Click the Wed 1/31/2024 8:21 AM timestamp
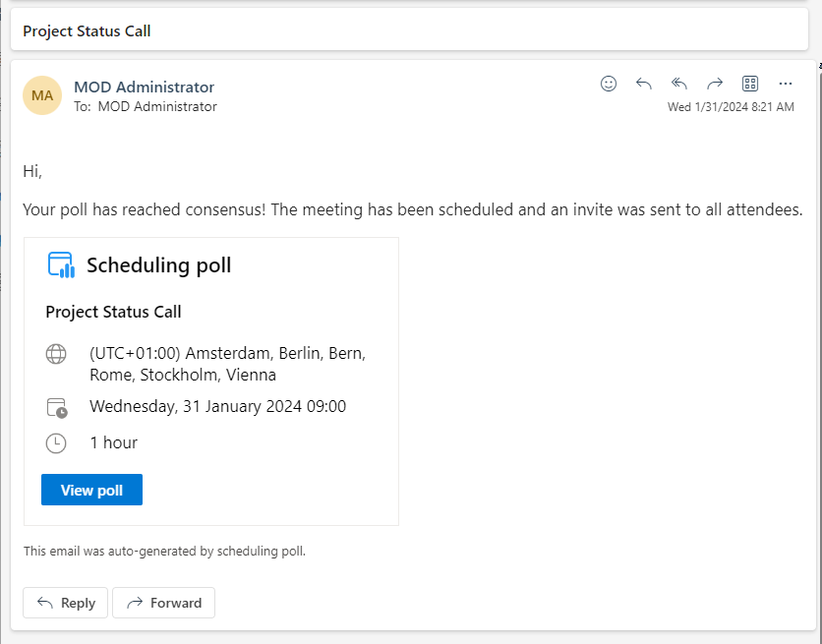Viewport: 822px width, 644px height. [731, 107]
